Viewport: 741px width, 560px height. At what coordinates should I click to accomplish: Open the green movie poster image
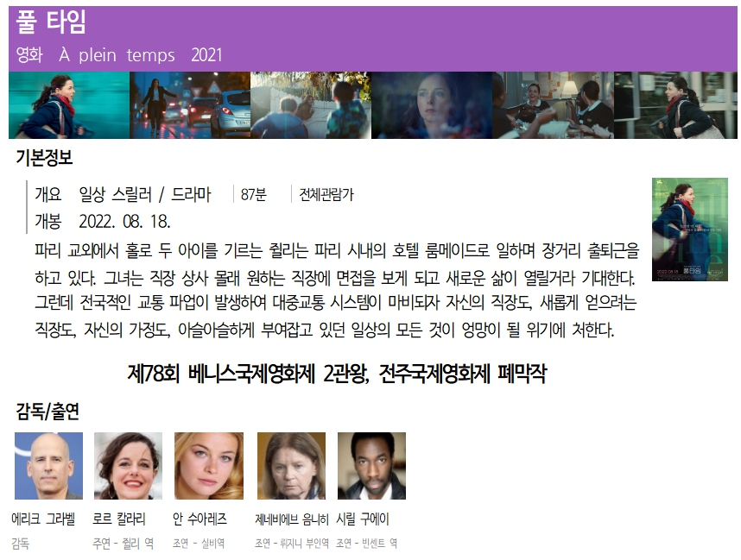pos(690,230)
